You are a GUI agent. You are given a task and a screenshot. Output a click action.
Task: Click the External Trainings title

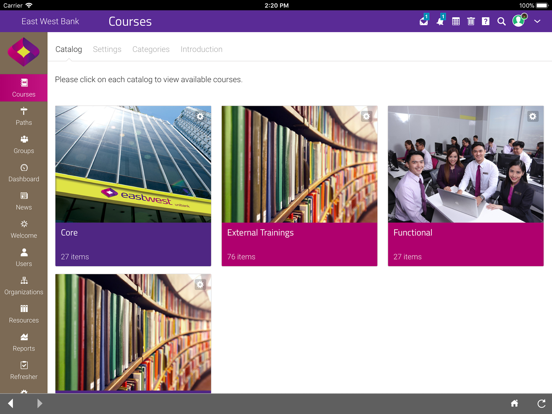click(x=260, y=233)
